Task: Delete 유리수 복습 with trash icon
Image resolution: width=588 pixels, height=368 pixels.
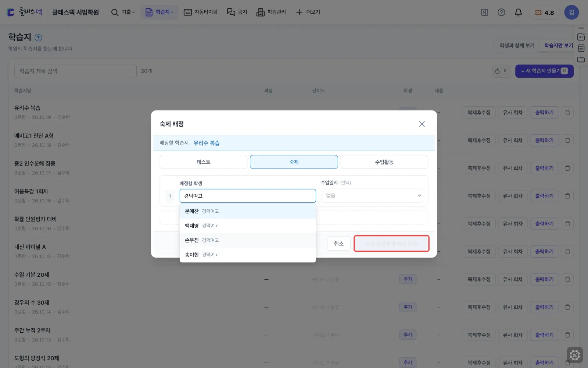Action: 567,113
